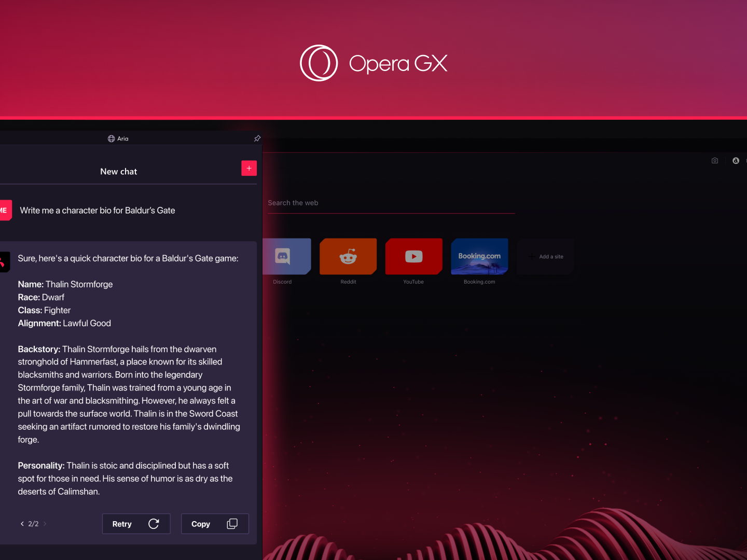Click the pin icon in Aria panel
Viewport: 747px width, 560px height.
(257, 138)
